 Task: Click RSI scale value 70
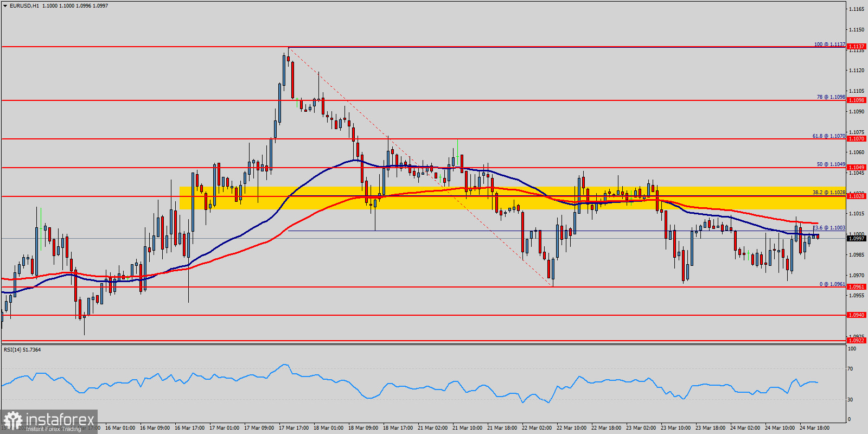pyautogui.click(x=851, y=369)
